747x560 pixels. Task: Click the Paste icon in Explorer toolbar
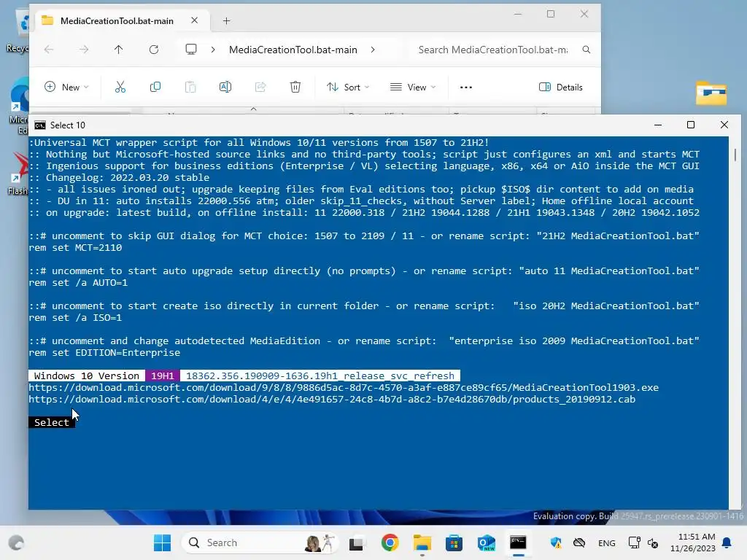click(x=190, y=87)
